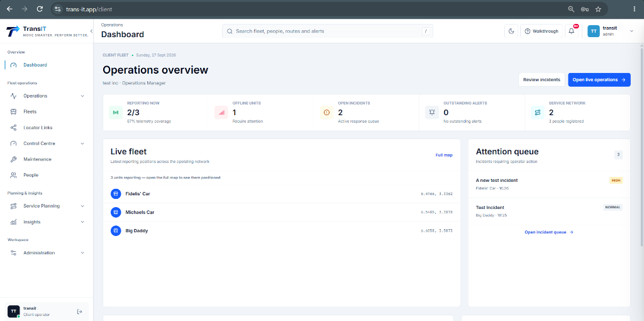Open the Maintenance menu item
The width and height of the screenshot is (644, 321).
(47, 159)
